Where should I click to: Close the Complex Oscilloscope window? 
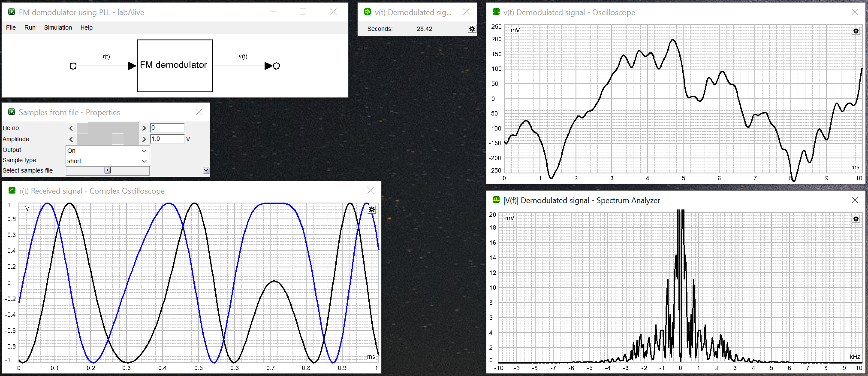click(x=371, y=191)
